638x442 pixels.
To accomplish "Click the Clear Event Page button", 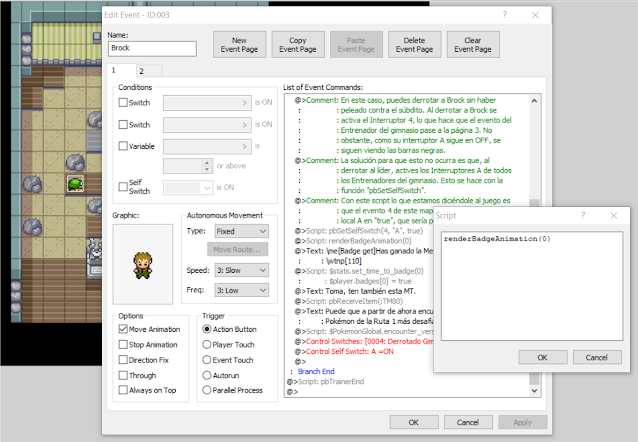I will [x=473, y=45].
